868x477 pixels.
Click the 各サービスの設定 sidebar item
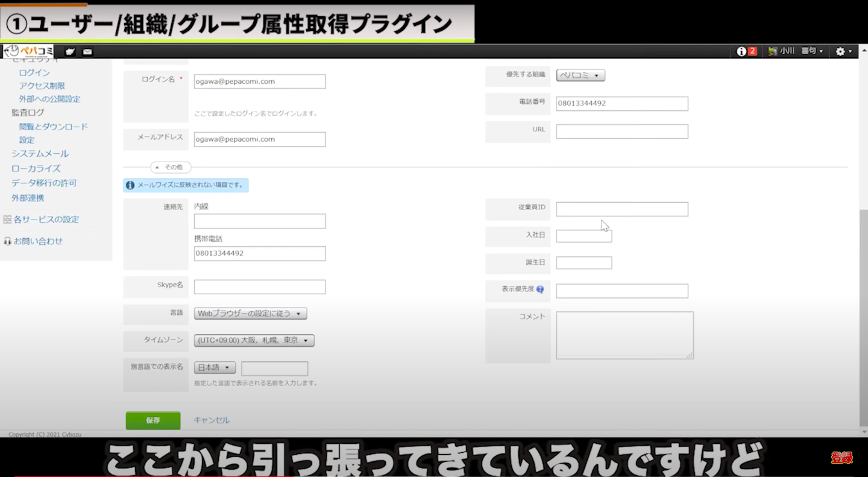point(46,220)
